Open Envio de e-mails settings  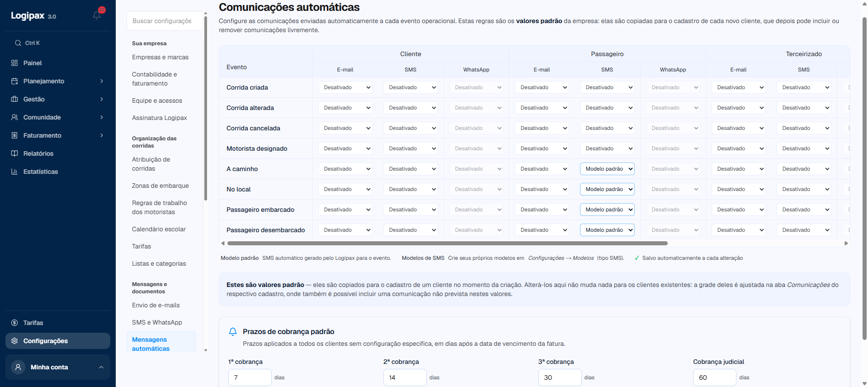pos(156,306)
